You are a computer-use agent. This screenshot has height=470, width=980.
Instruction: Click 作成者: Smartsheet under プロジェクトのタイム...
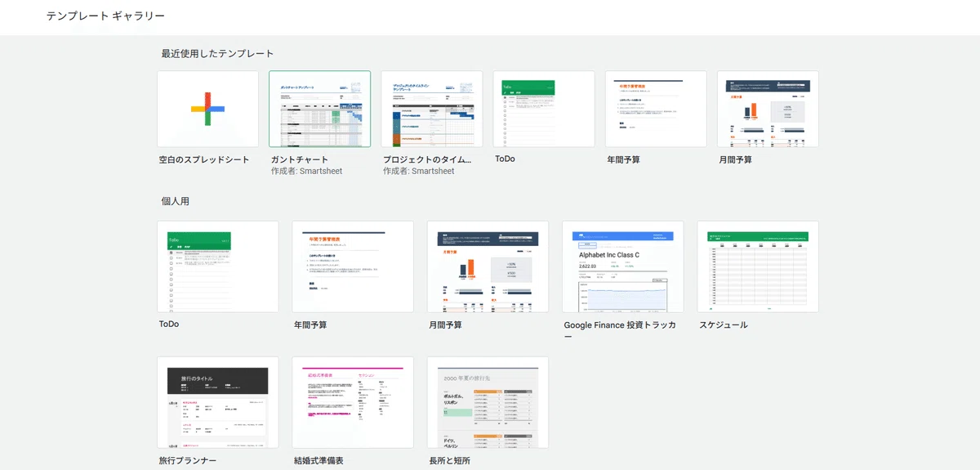click(x=419, y=172)
